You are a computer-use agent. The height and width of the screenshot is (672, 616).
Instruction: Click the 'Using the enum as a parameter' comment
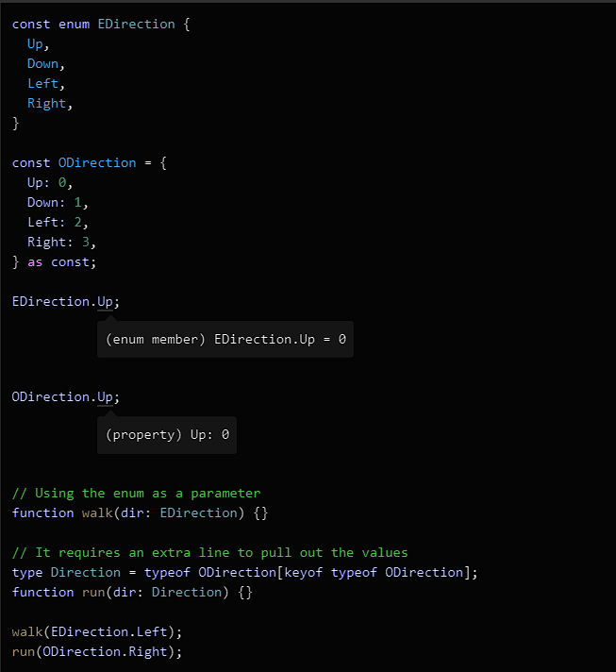[x=136, y=493]
